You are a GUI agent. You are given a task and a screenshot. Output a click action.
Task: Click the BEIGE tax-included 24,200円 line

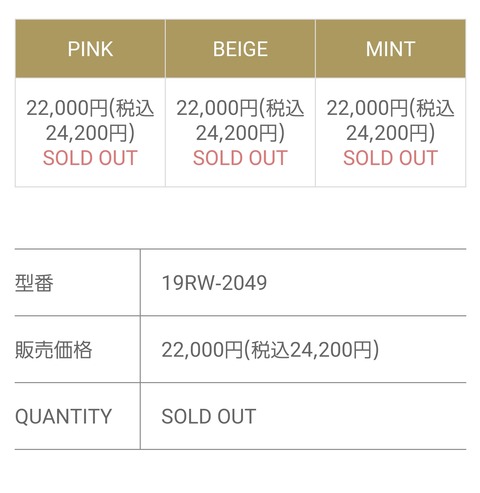[240, 133]
